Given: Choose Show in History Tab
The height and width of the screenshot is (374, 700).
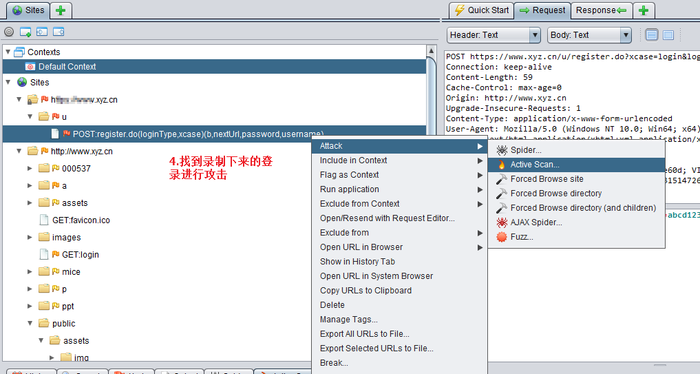Looking at the screenshot, I should click(399, 262).
